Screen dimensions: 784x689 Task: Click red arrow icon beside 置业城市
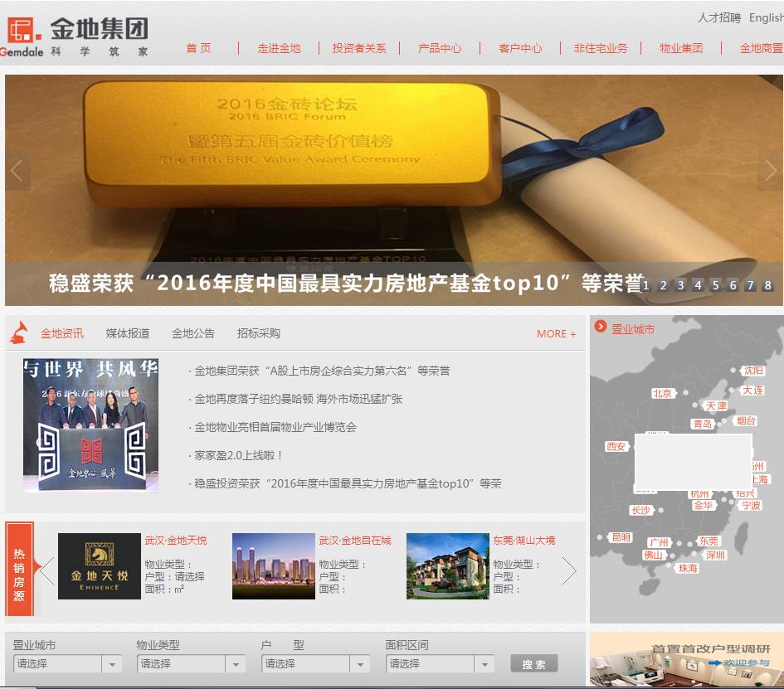click(600, 327)
